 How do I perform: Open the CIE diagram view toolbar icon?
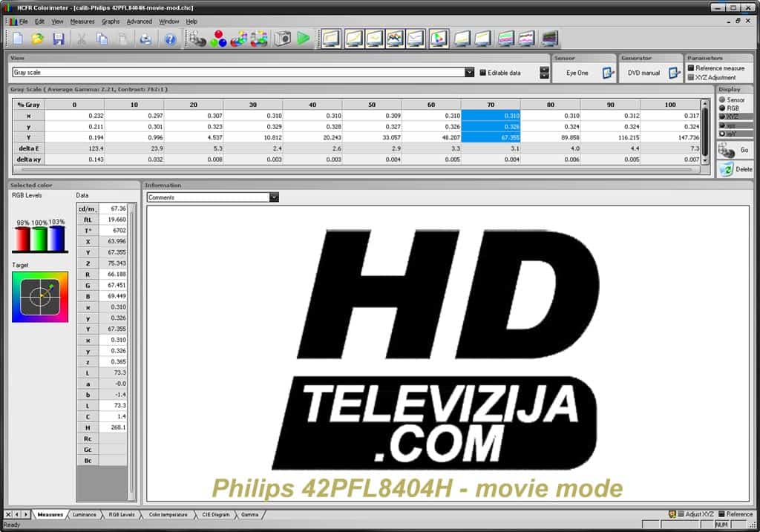[x=439, y=39]
